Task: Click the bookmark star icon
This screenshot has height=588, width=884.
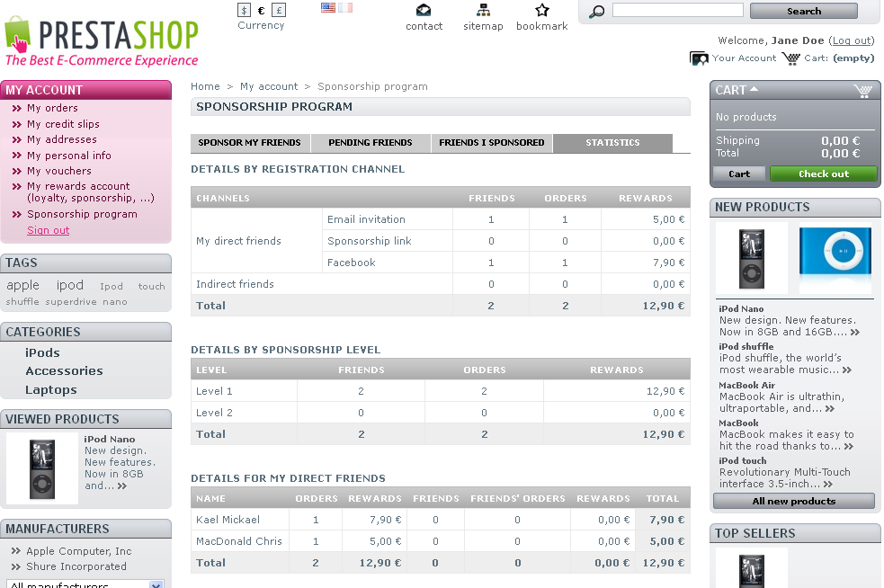Action: [x=541, y=10]
